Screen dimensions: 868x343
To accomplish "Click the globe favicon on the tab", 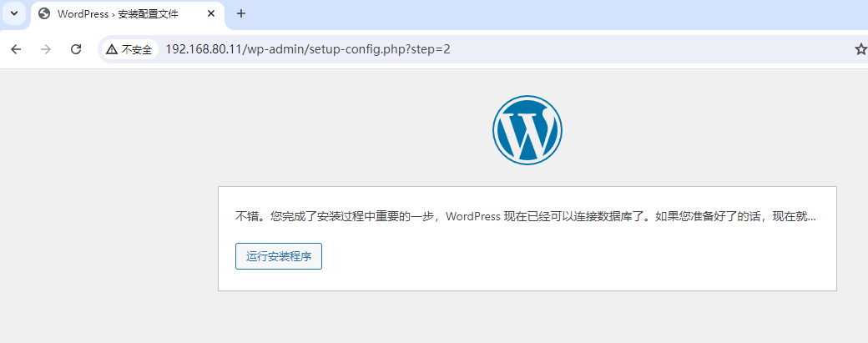I will (45, 14).
